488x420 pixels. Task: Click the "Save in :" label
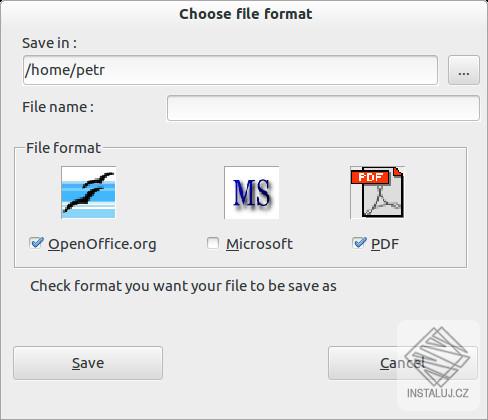[49, 43]
